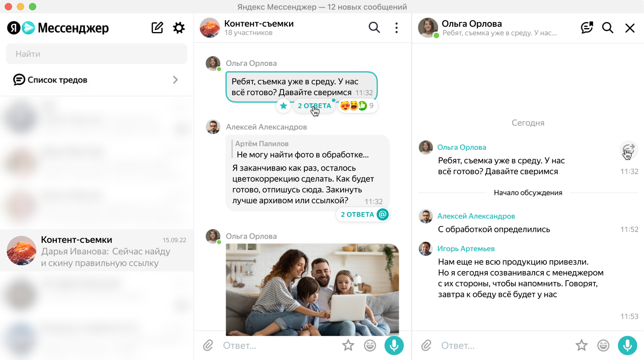Open emoji picker in main chat input
This screenshot has width=644, height=360.
tap(370, 346)
